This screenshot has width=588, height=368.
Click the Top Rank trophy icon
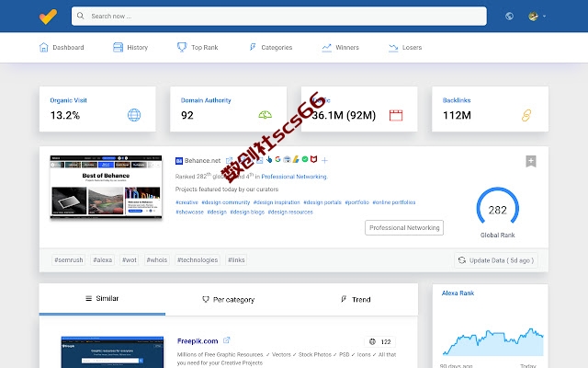[x=182, y=47]
